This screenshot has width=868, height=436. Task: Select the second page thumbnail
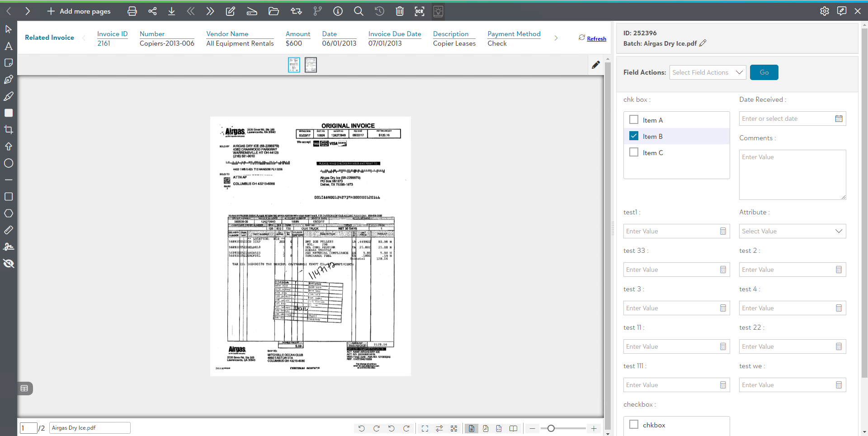click(x=311, y=65)
